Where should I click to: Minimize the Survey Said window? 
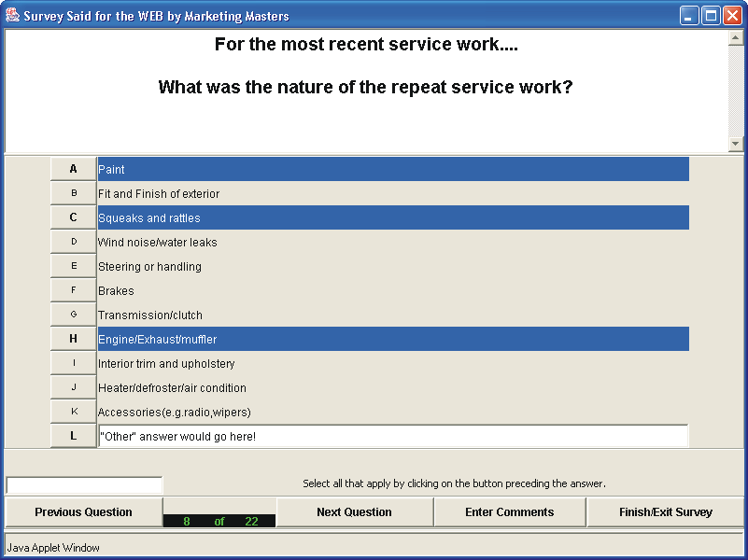pos(688,16)
